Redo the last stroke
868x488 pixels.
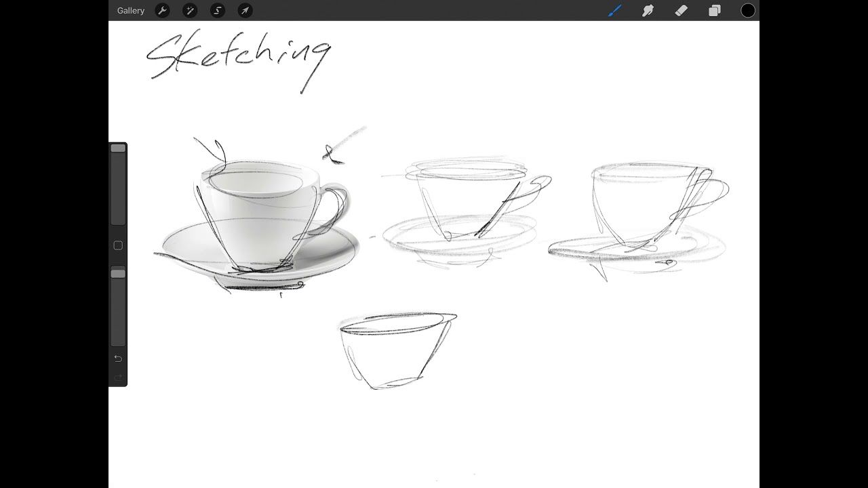tap(118, 377)
